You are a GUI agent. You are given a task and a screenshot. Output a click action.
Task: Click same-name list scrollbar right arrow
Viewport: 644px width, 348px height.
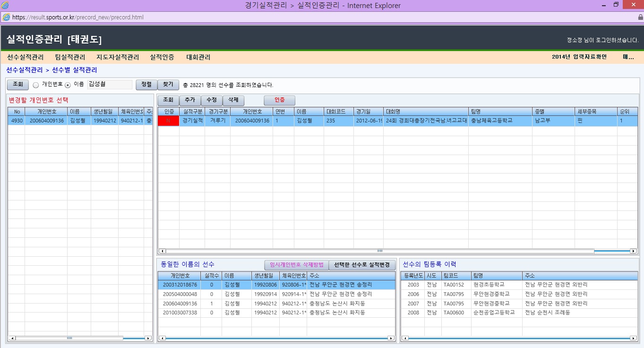click(391, 338)
